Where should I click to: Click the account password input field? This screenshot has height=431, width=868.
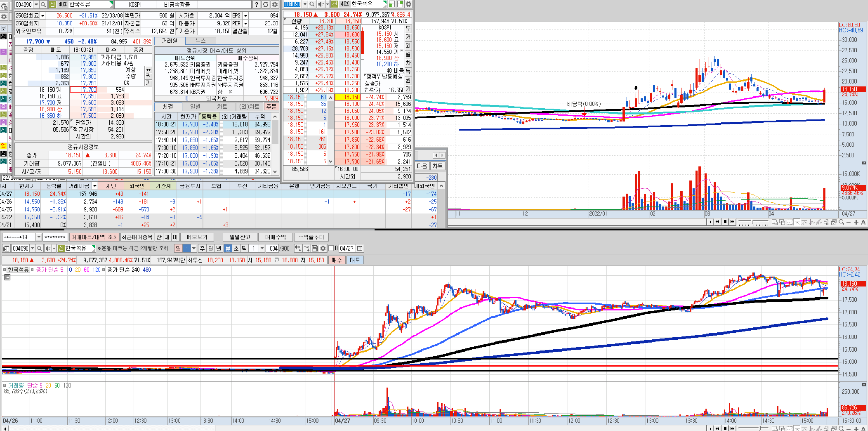tap(55, 237)
